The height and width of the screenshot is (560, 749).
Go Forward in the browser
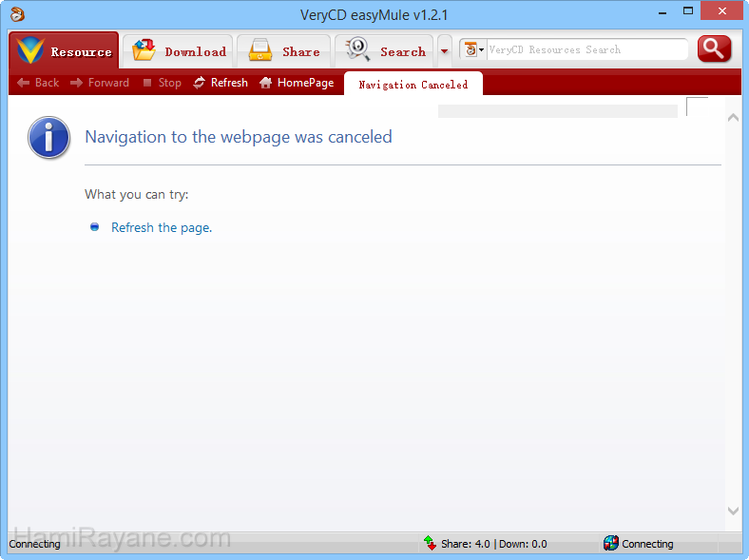[100, 83]
